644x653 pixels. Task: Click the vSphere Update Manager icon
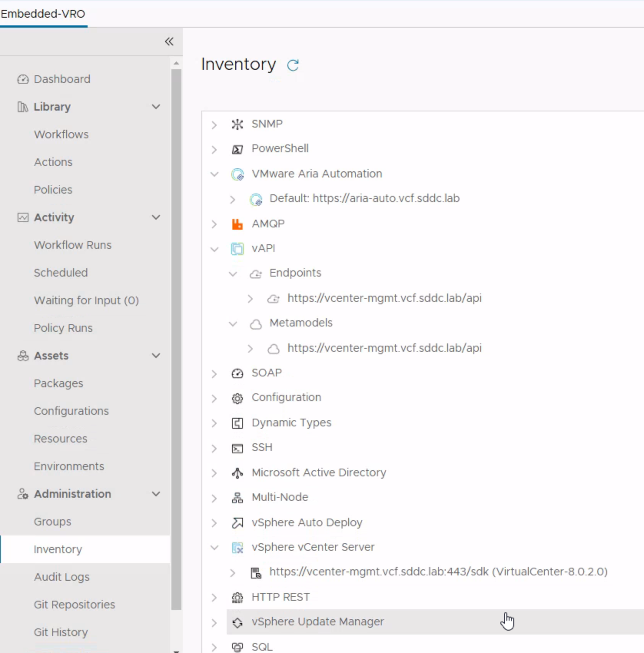(x=237, y=622)
